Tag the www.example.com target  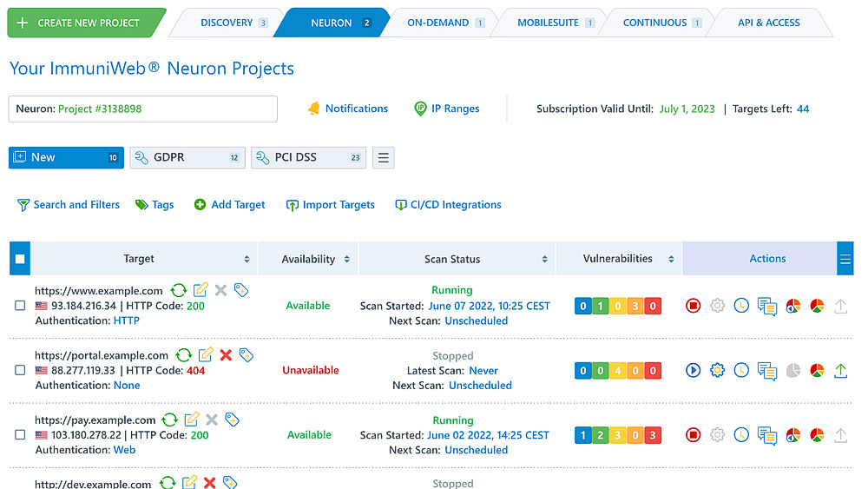[x=241, y=290]
